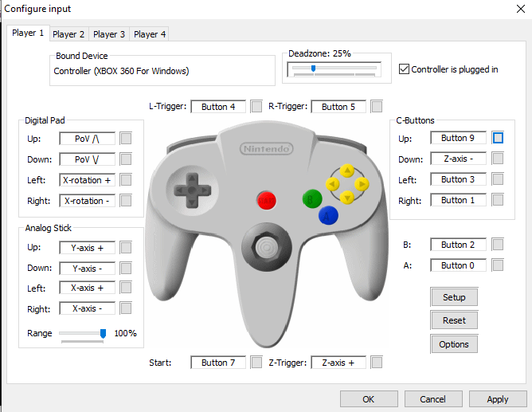Image resolution: width=532 pixels, height=412 pixels.
Task: Click Analog Stick Up Y-axis + field
Action: (x=87, y=248)
